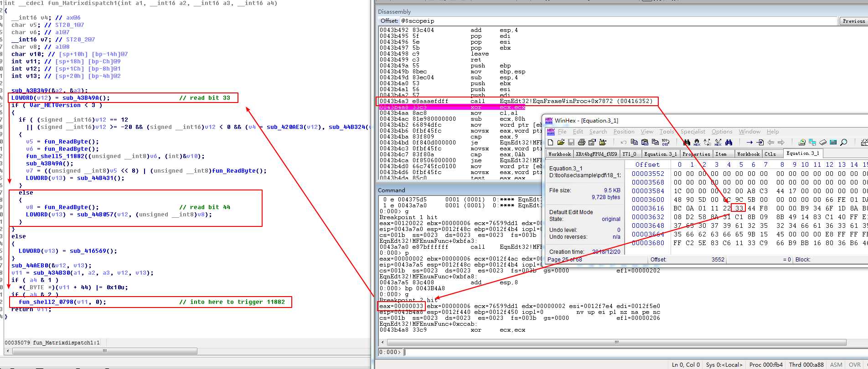
Task: Click the WinHex Modify Data 101/010 icon
Action: [x=666, y=143]
